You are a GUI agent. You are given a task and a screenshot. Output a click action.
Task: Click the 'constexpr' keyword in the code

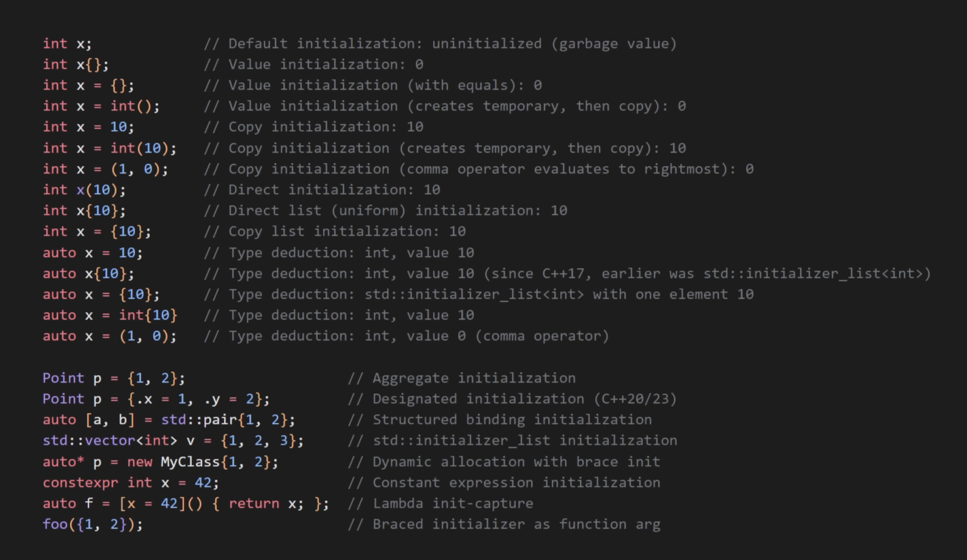80,483
